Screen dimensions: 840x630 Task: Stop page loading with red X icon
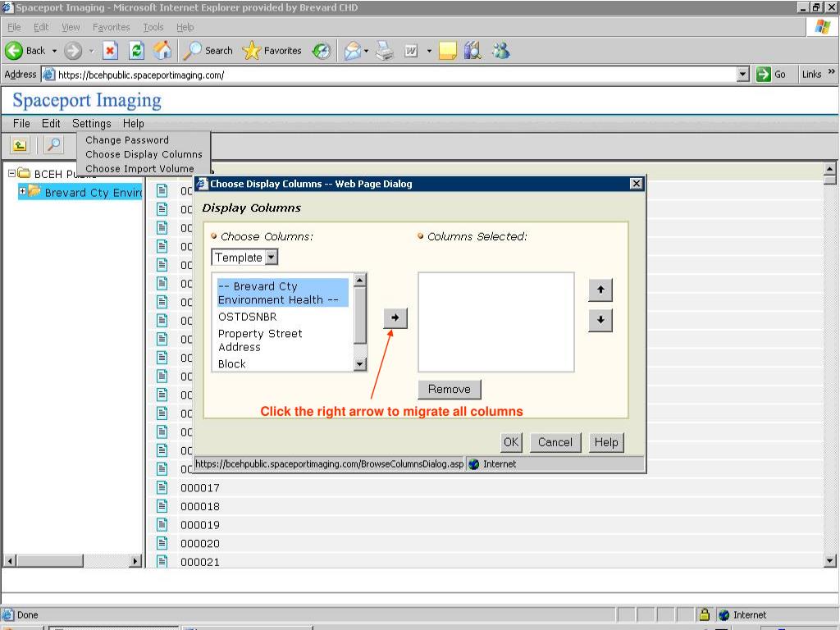tap(110, 51)
